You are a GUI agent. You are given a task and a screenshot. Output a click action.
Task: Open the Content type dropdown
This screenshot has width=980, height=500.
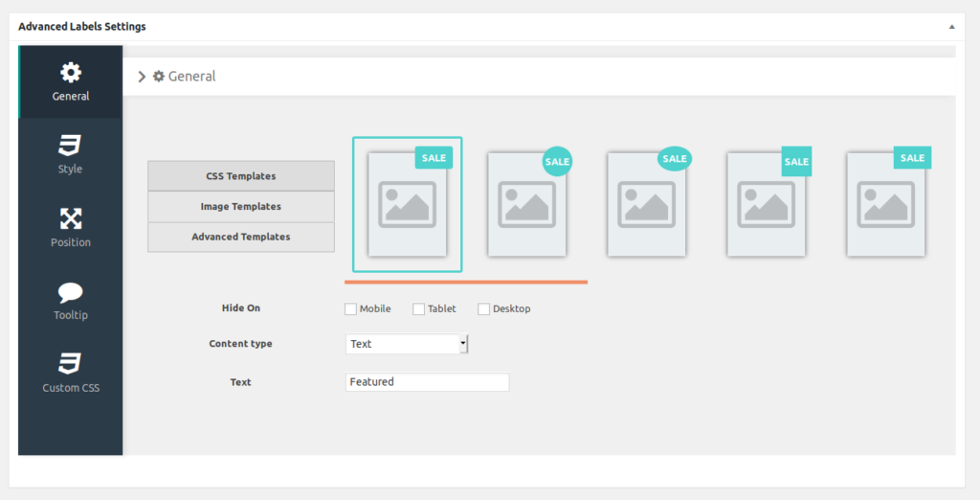(407, 344)
